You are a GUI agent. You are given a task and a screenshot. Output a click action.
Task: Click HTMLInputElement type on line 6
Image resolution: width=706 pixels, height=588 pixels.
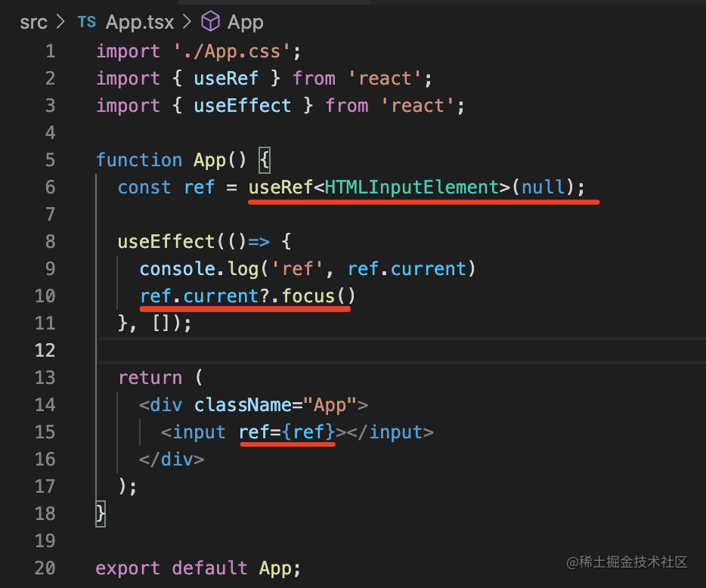coord(411,187)
